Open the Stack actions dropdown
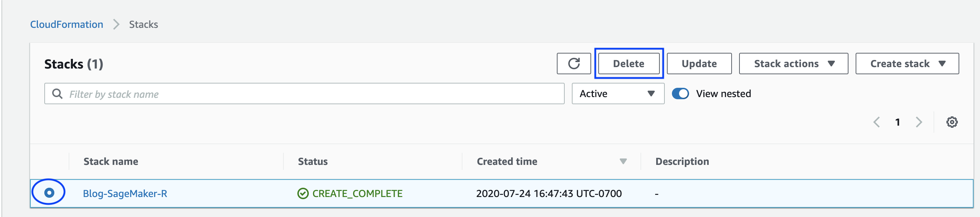The width and height of the screenshot is (980, 217). pos(793,64)
